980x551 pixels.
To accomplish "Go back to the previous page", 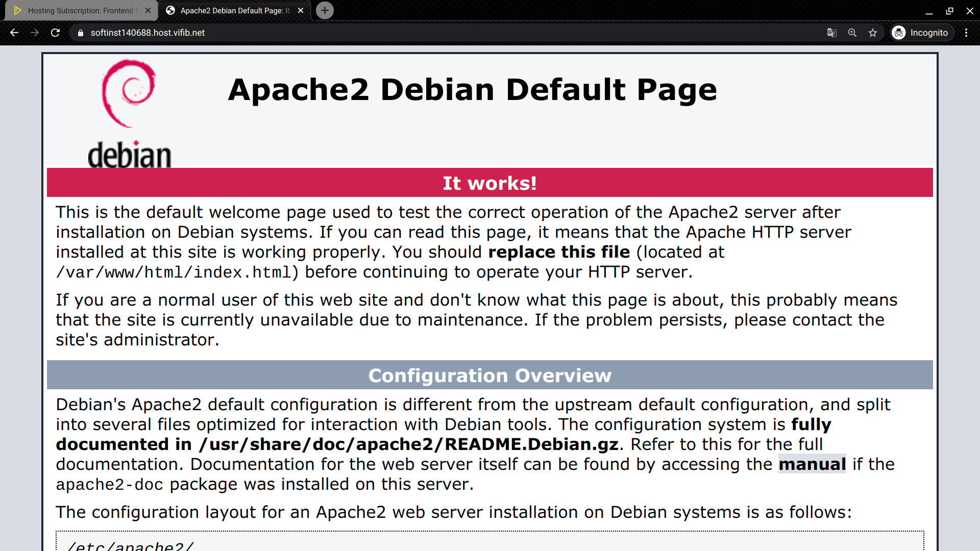I will pos(14,33).
